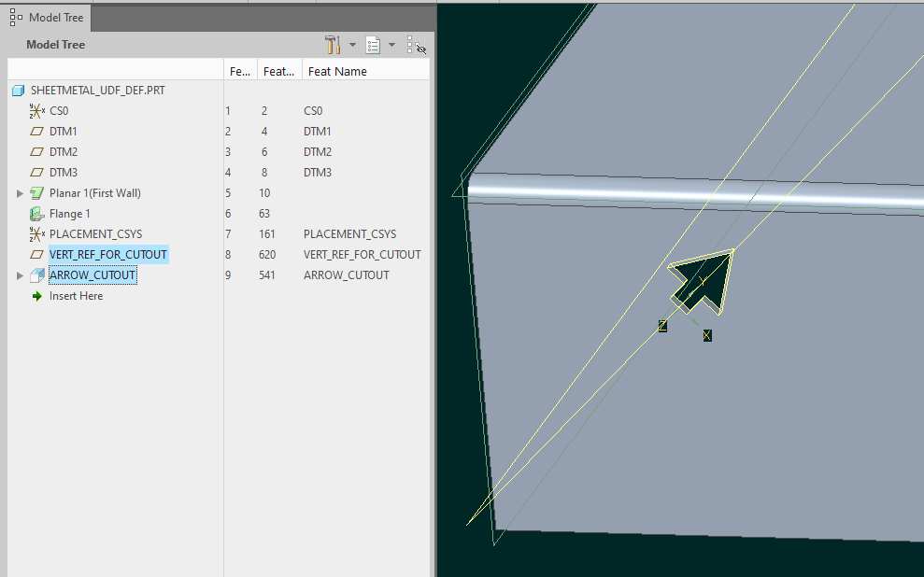Image resolution: width=924 pixels, height=577 pixels.
Task: Click the tree display options list icon
Action: click(373, 45)
